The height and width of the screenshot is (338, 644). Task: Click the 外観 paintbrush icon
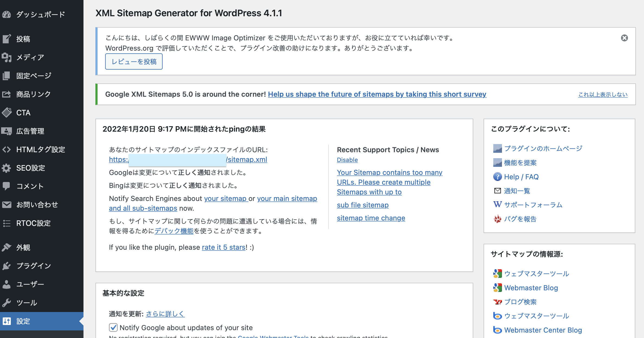(x=7, y=247)
